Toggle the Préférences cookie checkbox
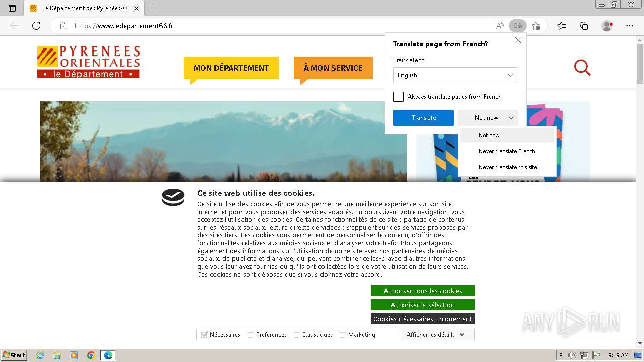The image size is (644, 362). tap(251, 335)
